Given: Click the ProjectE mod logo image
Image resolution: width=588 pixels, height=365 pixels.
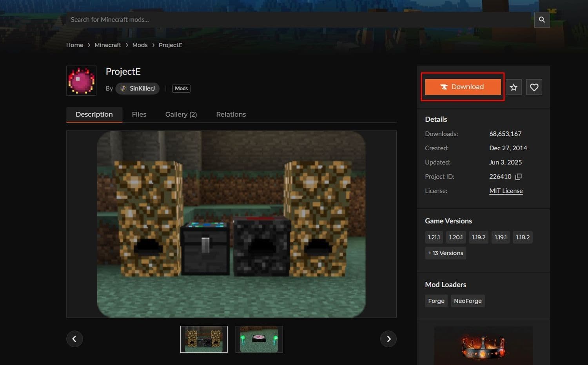Looking at the screenshot, I should click(x=81, y=81).
